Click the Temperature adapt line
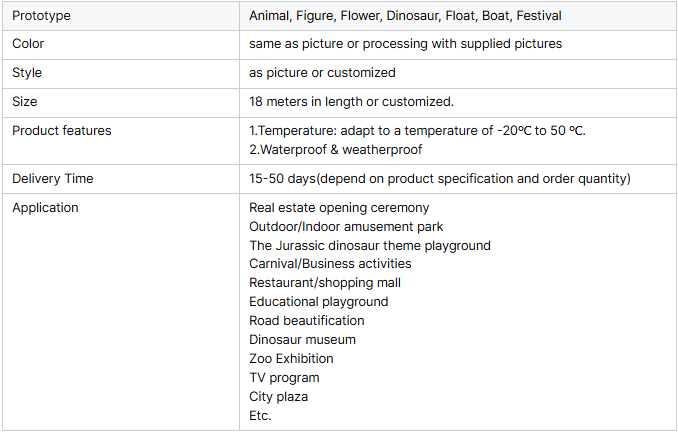The height and width of the screenshot is (435, 678). pyautogui.click(x=417, y=131)
